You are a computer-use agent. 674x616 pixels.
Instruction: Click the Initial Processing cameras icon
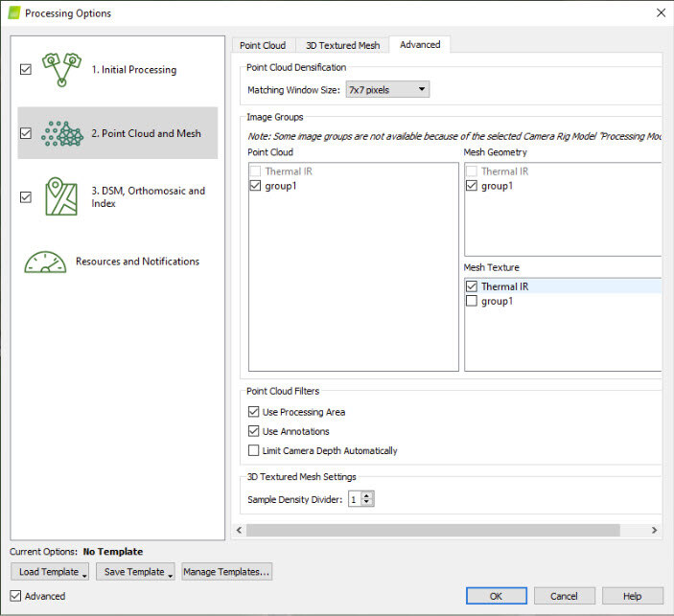(x=61, y=69)
